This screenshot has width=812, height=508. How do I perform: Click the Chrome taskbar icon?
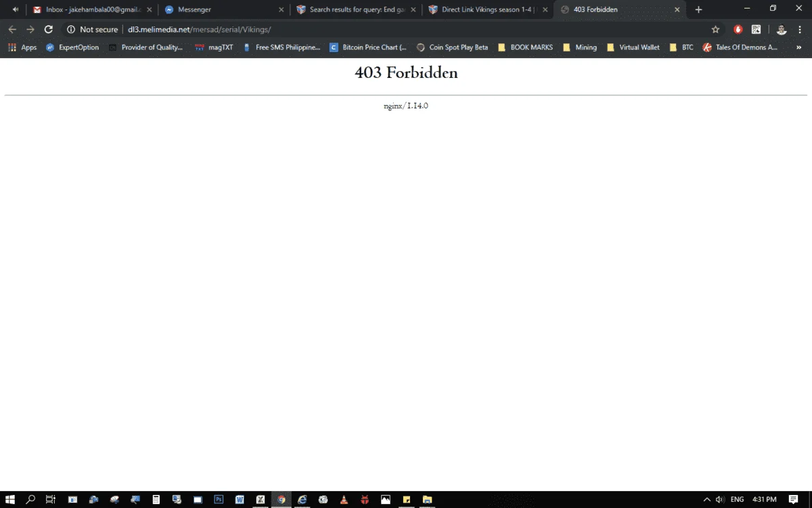click(x=281, y=500)
